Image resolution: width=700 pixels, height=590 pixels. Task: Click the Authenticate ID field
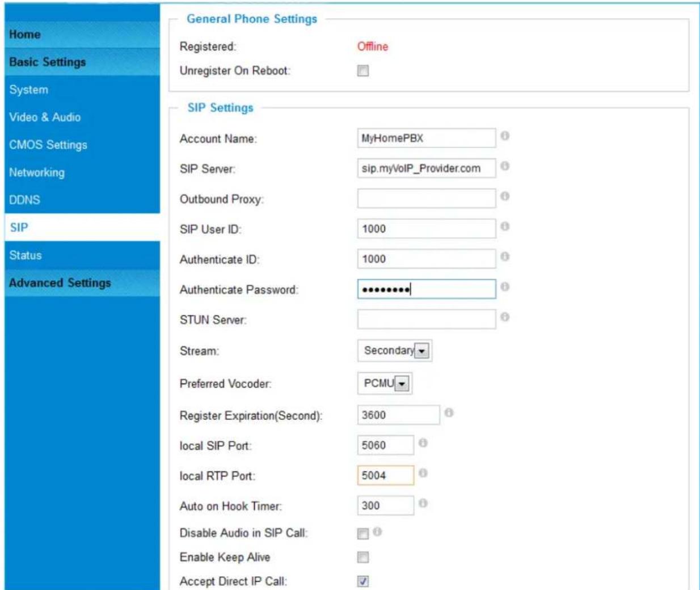click(x=427, y=259)
